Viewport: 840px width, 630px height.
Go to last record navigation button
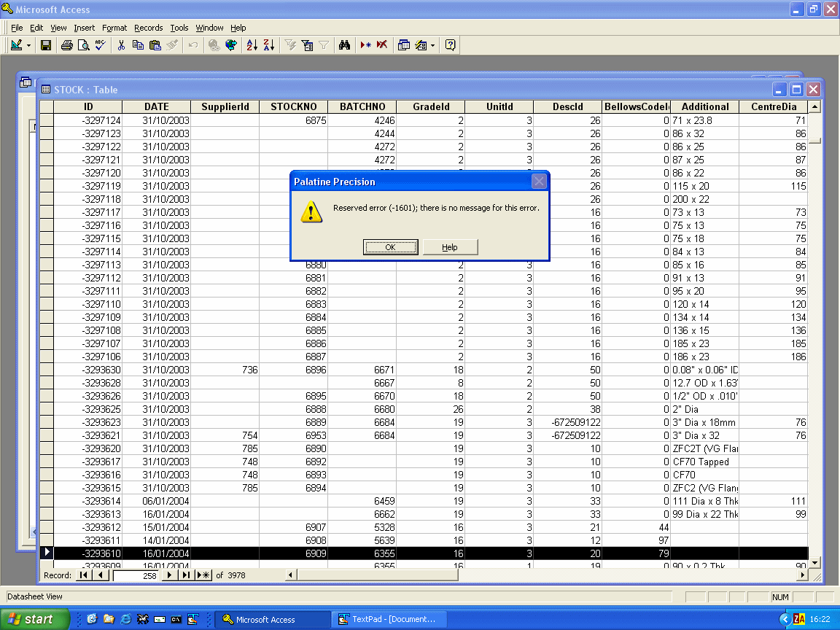point(186,575)
